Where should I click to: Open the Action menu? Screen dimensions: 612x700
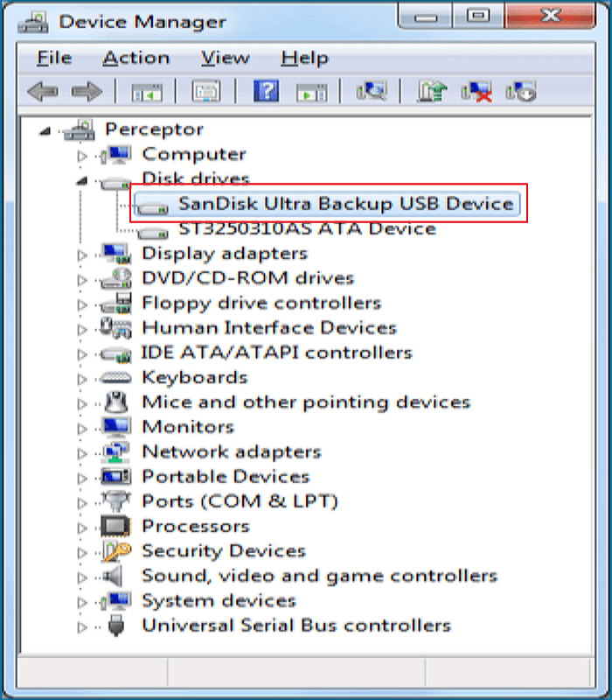(136, 59)
